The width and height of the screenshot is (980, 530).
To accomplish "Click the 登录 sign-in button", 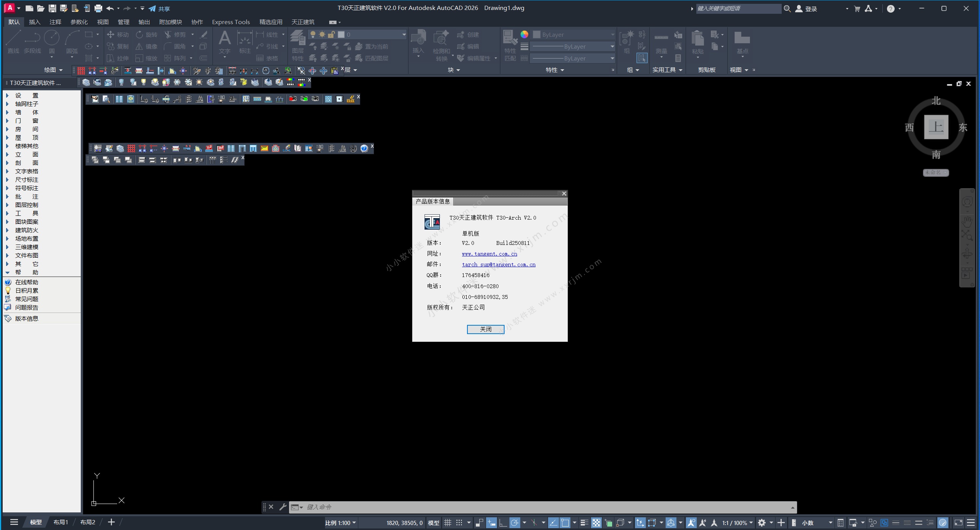I will click(806, 8).
